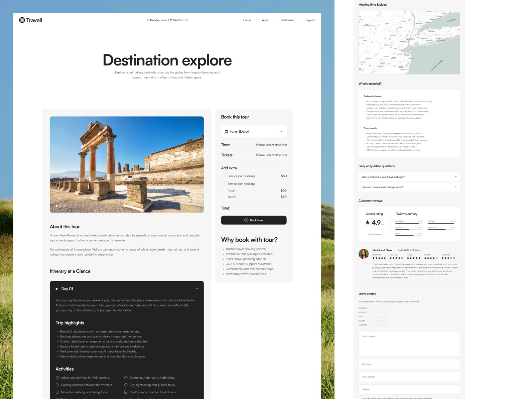Click the 'Monday, June 1, 2026' header date
Viewport: 532px width, 399px height.
(163, 20)
